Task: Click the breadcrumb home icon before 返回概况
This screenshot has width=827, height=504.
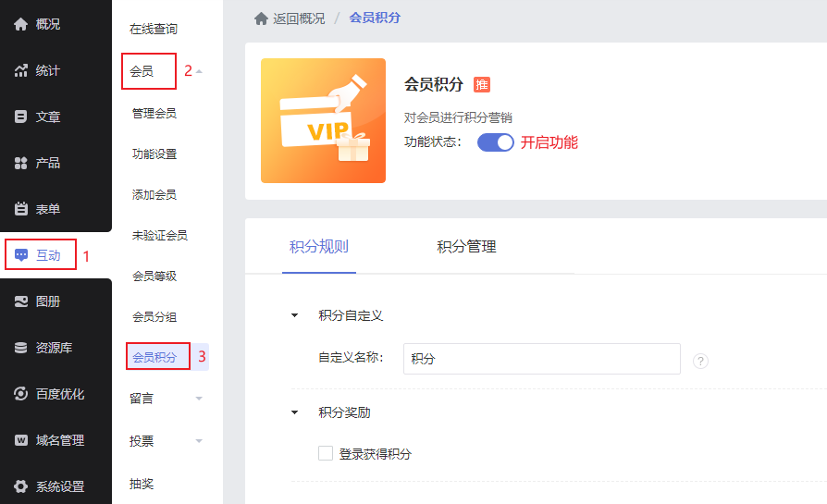Action: (261, 19)
